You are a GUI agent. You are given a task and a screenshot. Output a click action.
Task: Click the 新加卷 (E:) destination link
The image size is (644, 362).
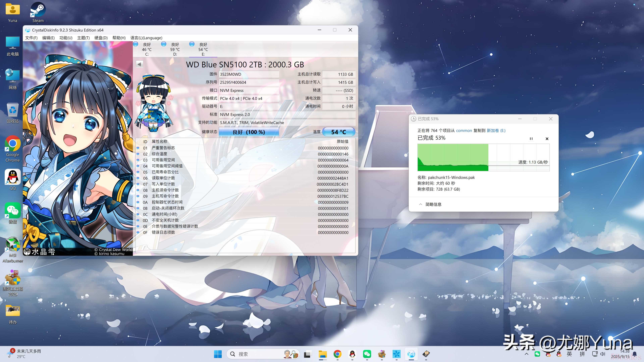click(496, 130)
